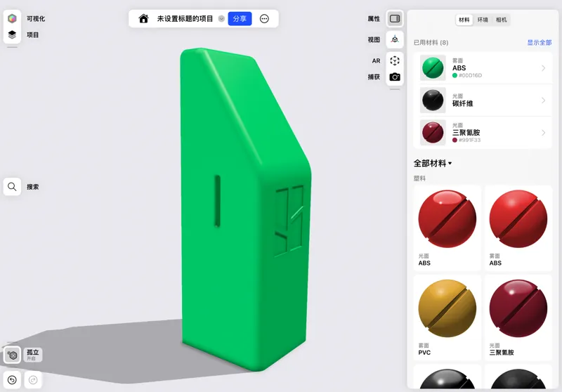Click the blue 分享 share button

tap(240, 19)
